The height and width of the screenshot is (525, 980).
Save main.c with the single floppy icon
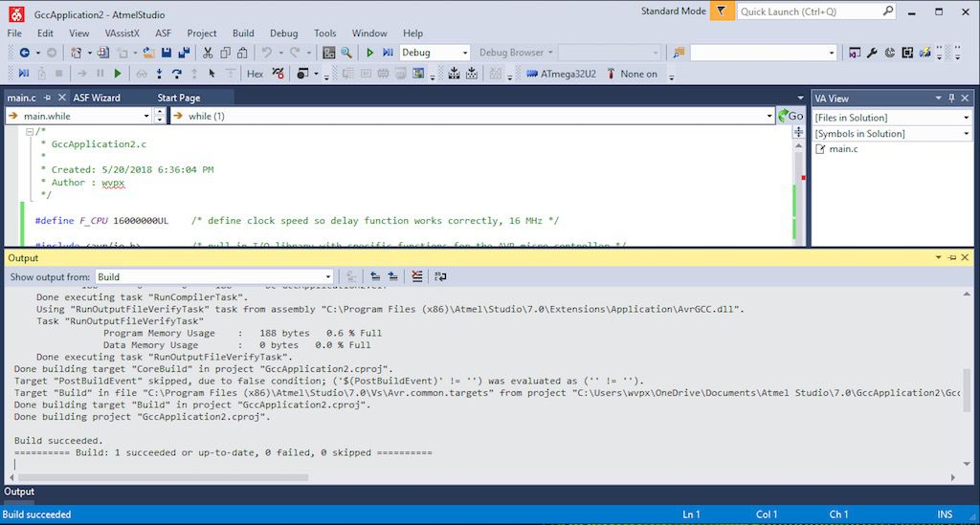pos(167,53)
